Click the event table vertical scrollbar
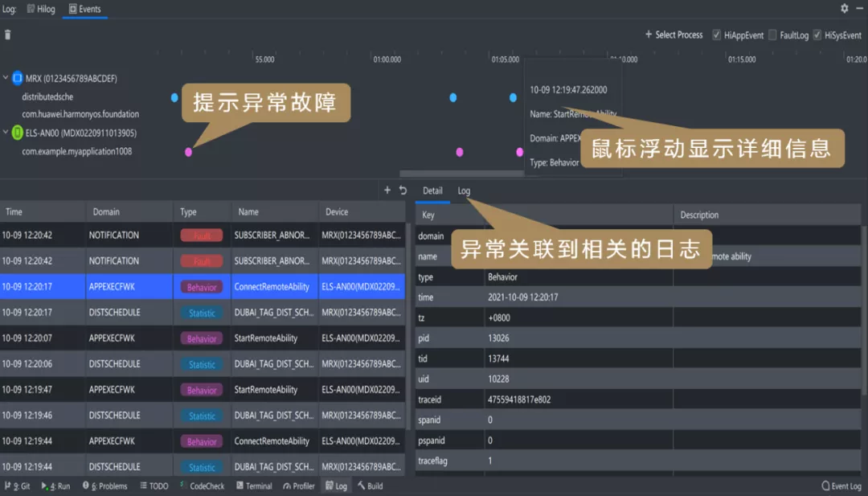This screenshot has width=868, height=496. pyautogui.click(x=409, y=326)
